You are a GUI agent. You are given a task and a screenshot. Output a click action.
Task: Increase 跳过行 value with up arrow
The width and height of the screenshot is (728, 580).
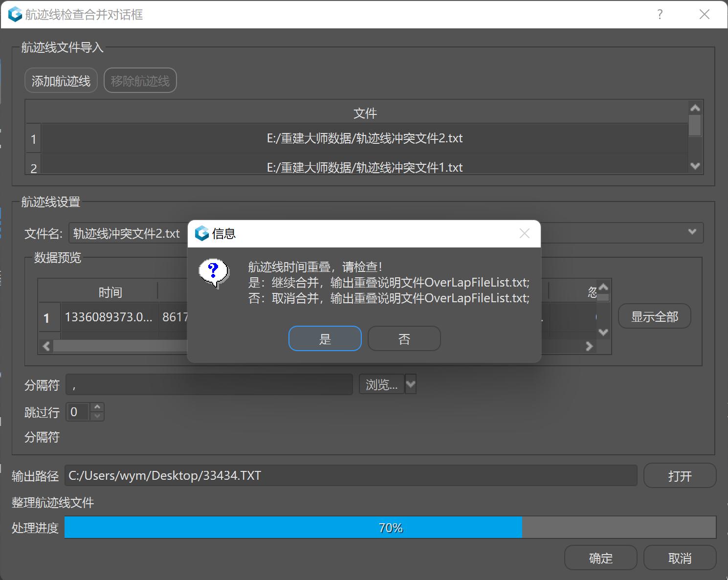point(97,407)
